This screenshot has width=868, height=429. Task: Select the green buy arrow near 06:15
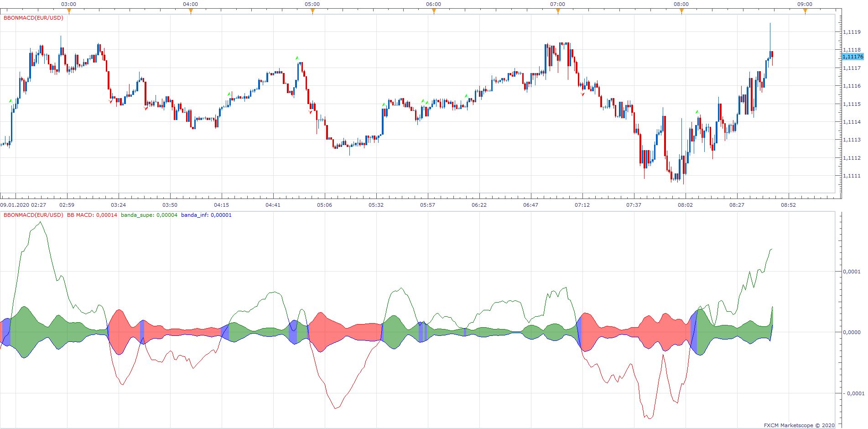point(466,96)
